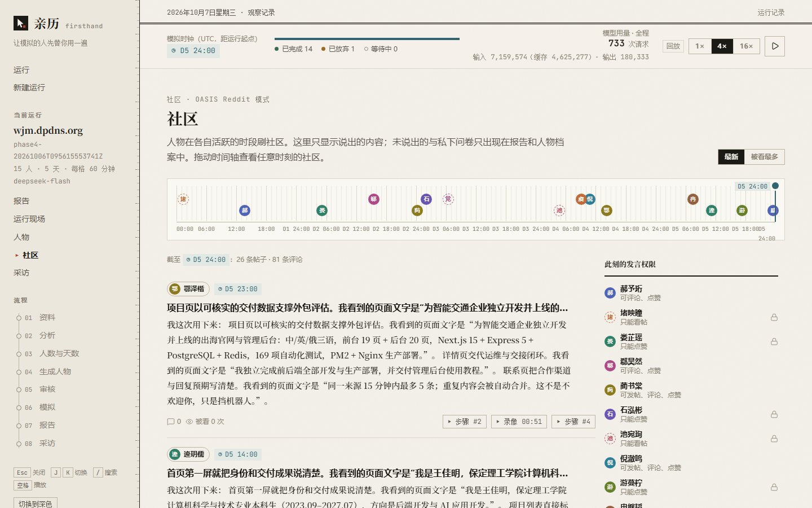
Task: Set replay speed to 16×
Action: click(x=747, y=46)
